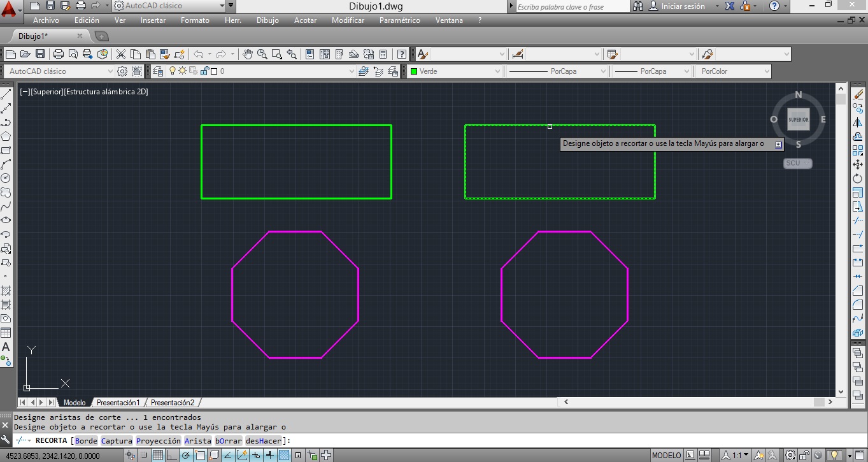
Task: Open the Insert Table tool
Action: 6,333
